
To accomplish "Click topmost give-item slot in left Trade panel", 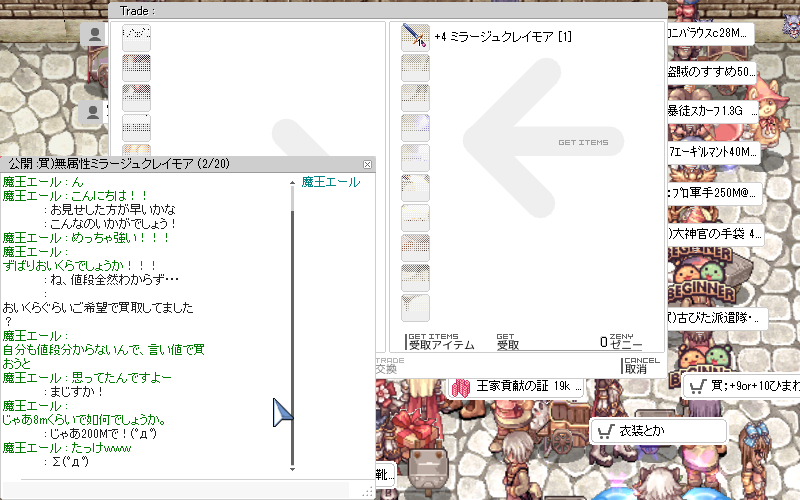I will [x=136, y=37].
